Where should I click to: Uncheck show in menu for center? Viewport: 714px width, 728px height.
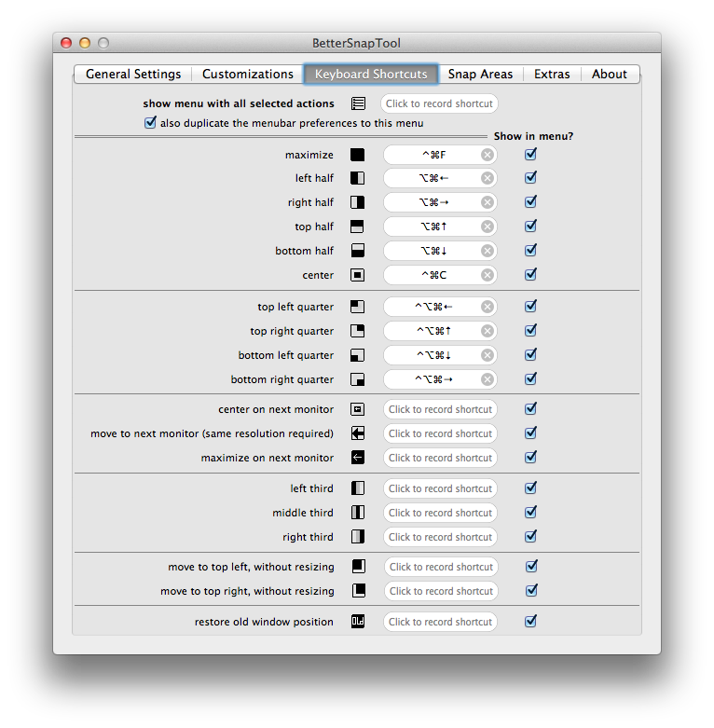(x=530, y=274)
